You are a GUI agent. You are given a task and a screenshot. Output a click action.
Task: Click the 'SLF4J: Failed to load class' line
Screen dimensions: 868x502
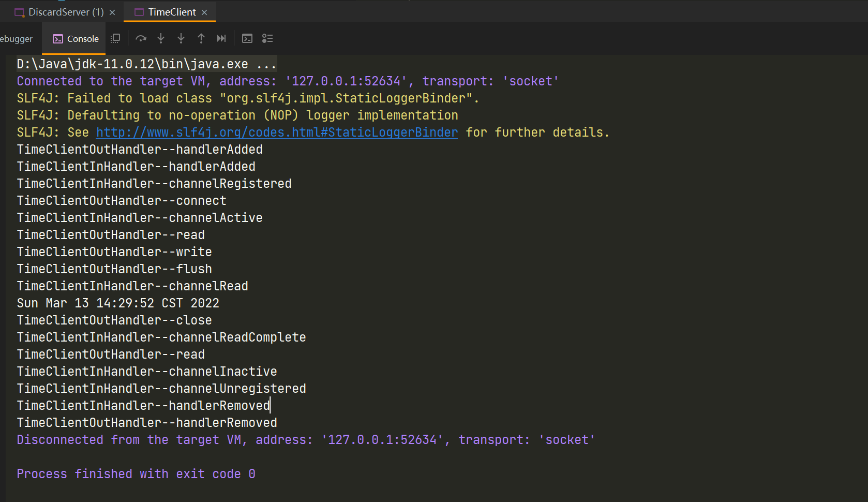point(248,98)
